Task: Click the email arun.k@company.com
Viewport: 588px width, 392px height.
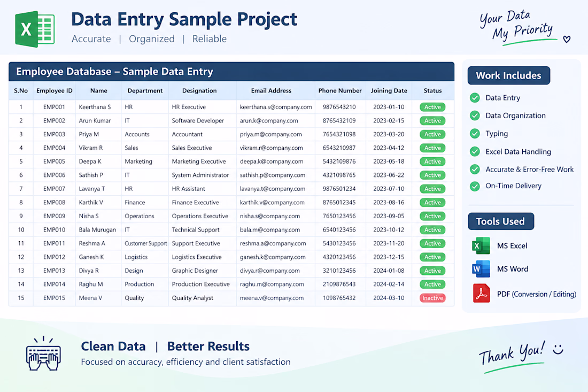Action: pyautogui.click(x=269, y=121)
